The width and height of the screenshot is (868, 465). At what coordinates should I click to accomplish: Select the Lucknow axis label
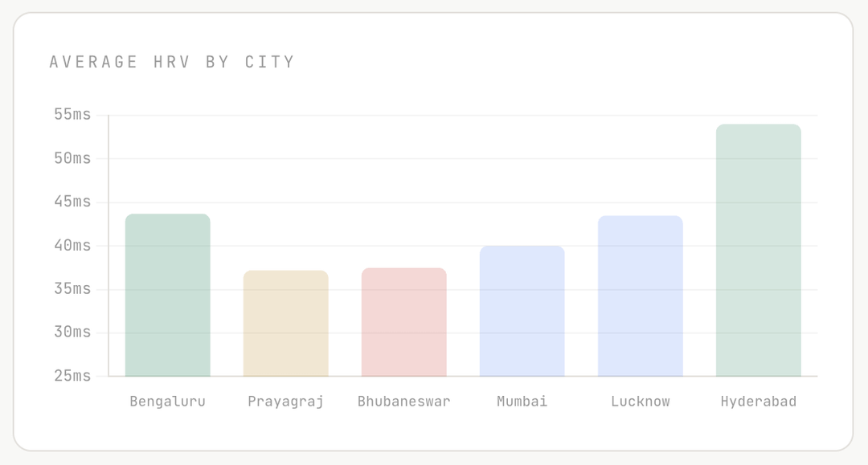[x=640, y=402]
